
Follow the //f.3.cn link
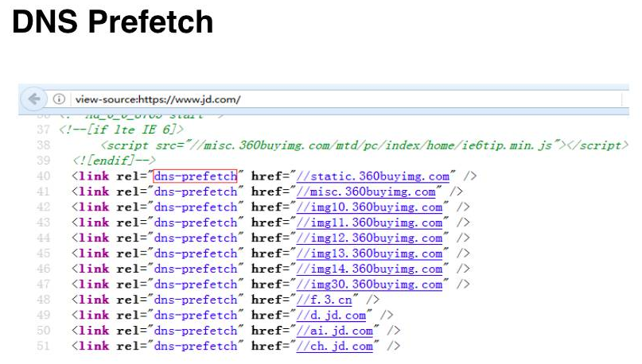pyautogui.click(x=324, y=300)
